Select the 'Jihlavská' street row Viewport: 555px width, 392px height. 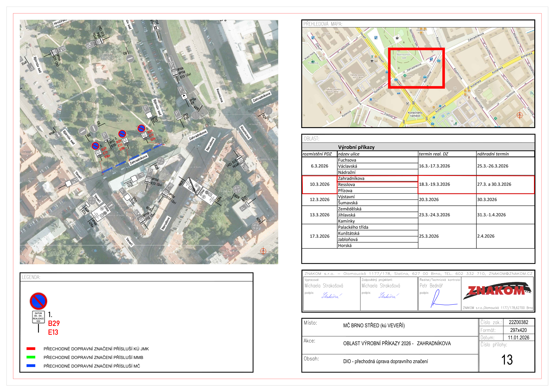[x=378, y=215]
